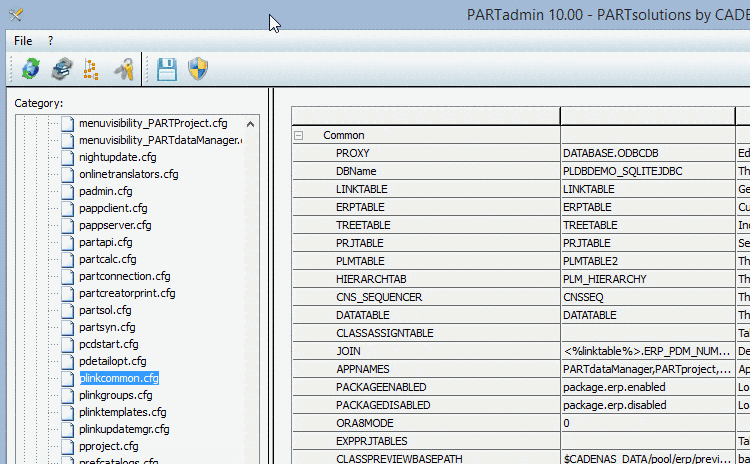Click the PLM_HIERARCHY value cell
This screenshot has height=464, width=750.
pos(648,279)
